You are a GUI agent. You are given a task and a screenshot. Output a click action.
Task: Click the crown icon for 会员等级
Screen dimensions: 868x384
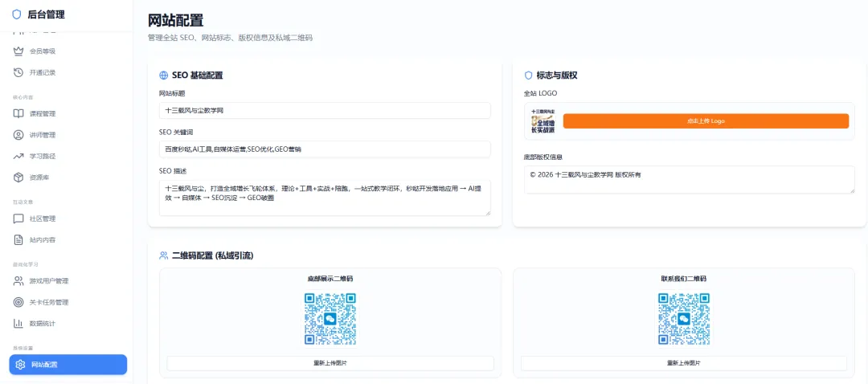point(18,51)
